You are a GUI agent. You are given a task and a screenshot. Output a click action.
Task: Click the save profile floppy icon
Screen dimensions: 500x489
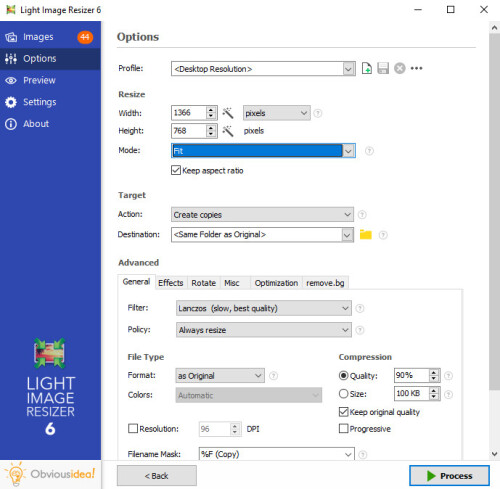[383, 68]
